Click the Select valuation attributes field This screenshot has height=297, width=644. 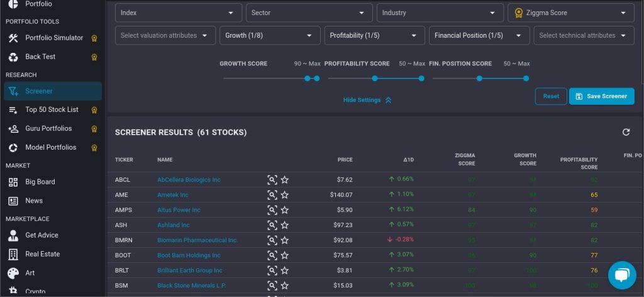click(165, 35)
